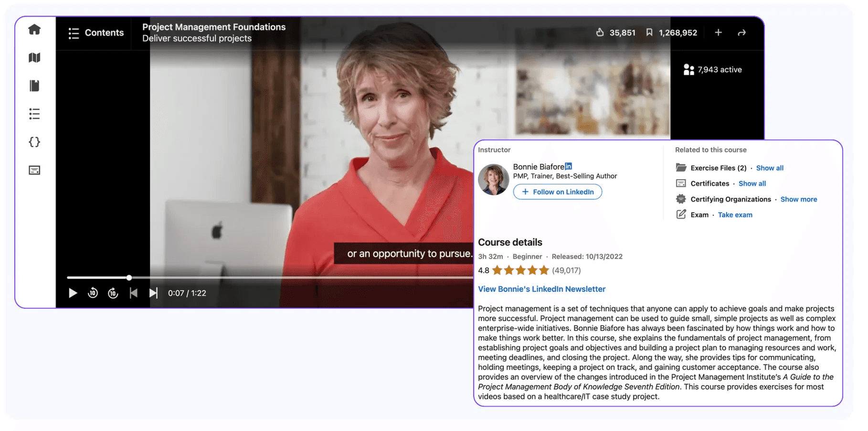The width and height of the screenshot is (868, 431).
Task: Click the Take exam link
Action: click(x=735, y=215)
